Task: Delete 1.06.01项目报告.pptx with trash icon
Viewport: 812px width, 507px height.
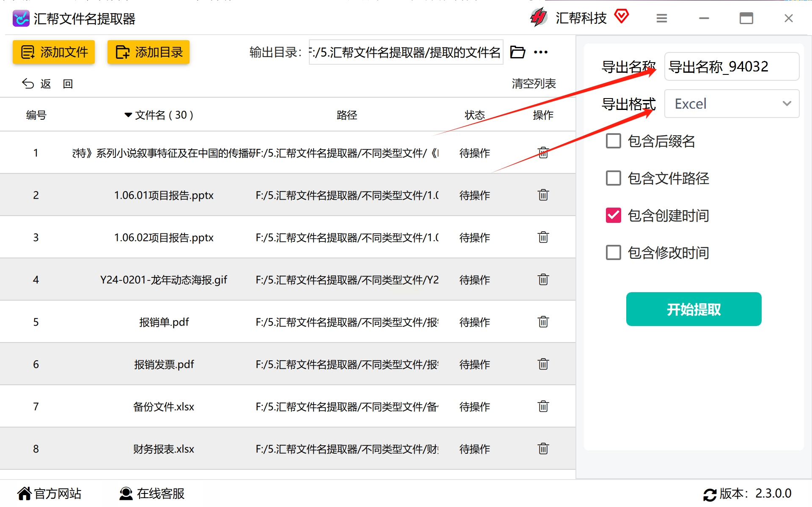Action: [x=543, y=195]
